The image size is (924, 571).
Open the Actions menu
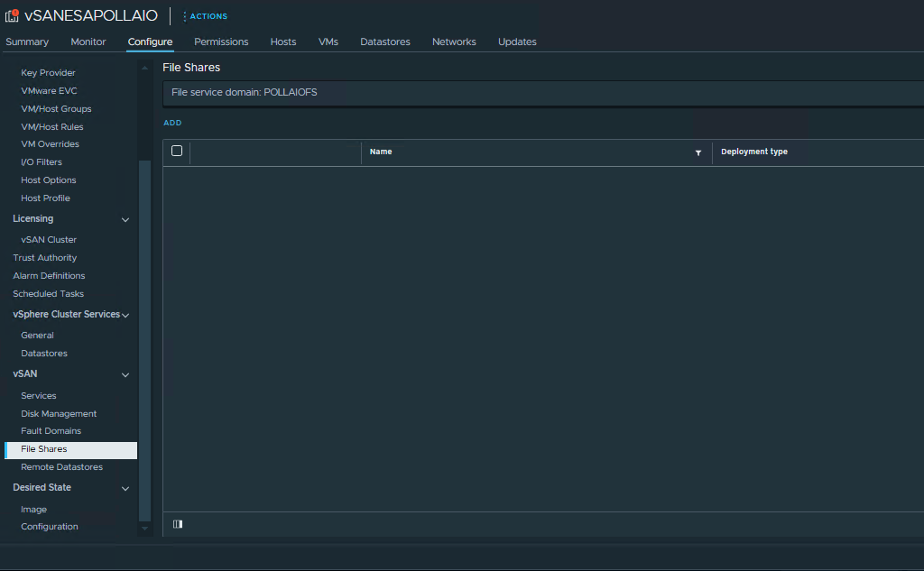click(205, 16)
